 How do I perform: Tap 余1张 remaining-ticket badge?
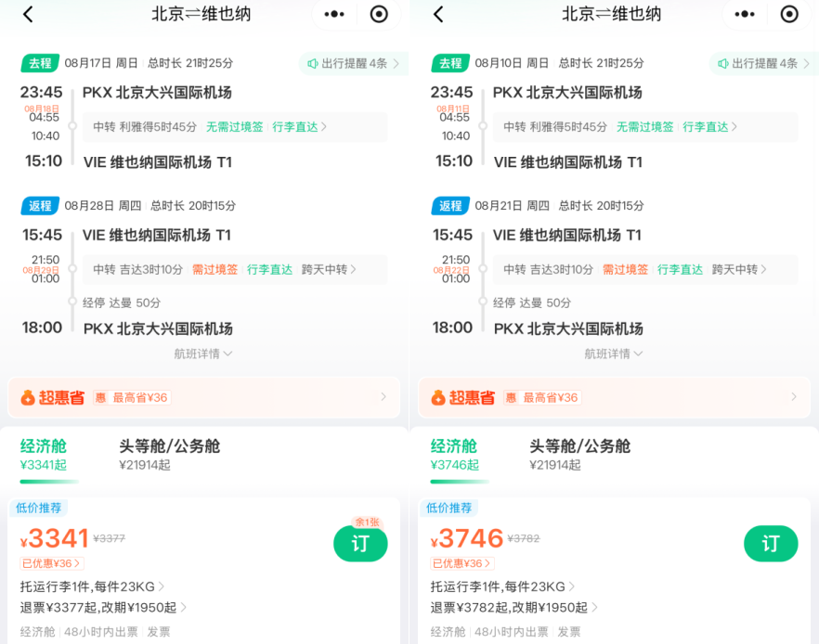coord(367,522)
